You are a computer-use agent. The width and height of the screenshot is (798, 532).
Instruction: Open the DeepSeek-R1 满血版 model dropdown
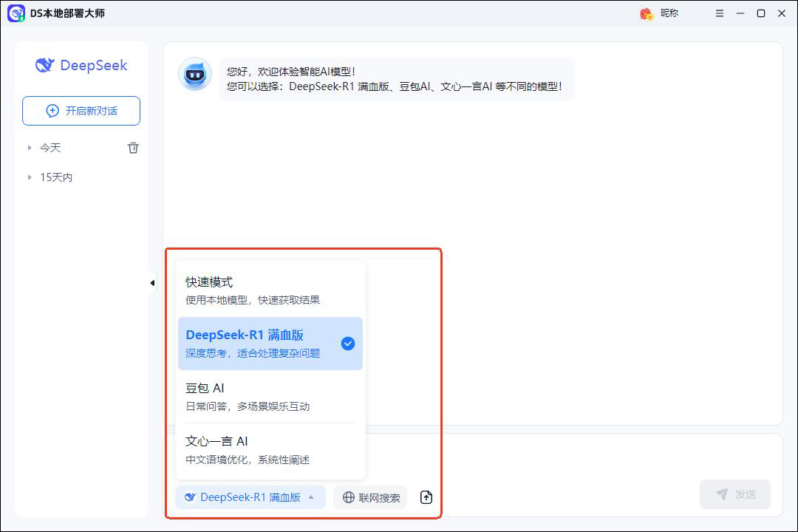[x=250, y=497]
